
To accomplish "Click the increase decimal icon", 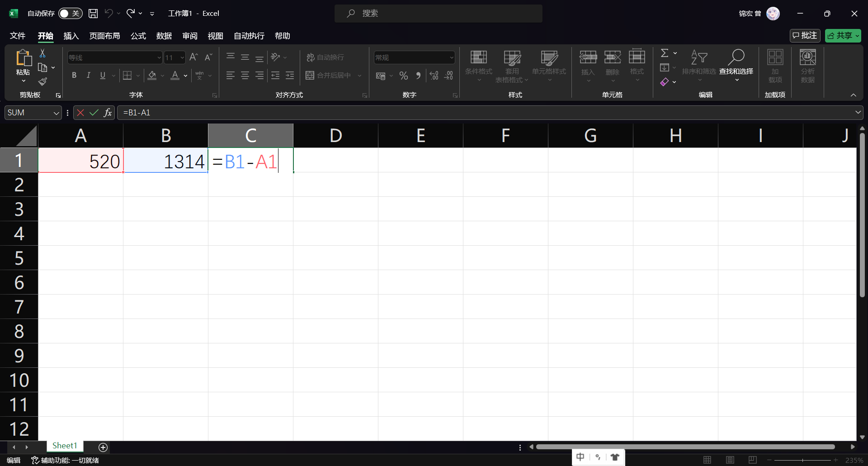I will 434,76.
